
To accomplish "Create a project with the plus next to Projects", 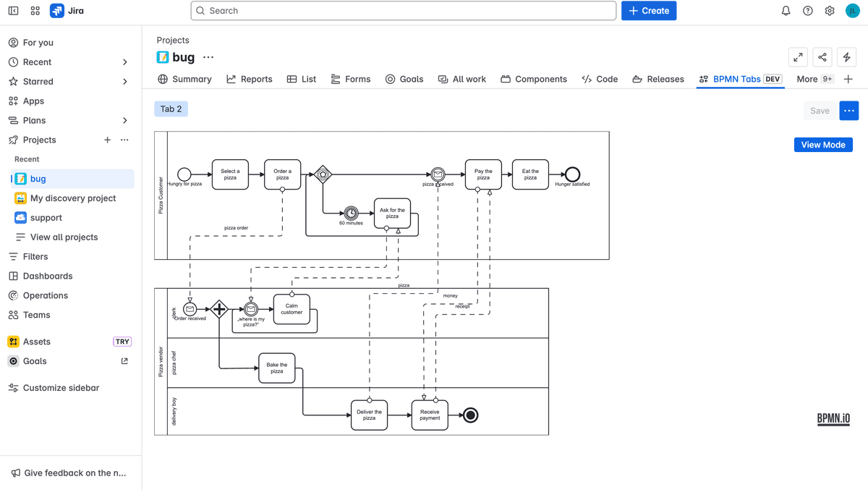I will tap(107, 140).
